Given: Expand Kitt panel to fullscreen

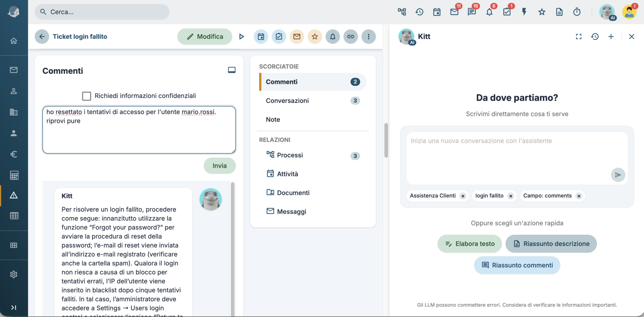Looking at the screenshot, I should 579,37.
